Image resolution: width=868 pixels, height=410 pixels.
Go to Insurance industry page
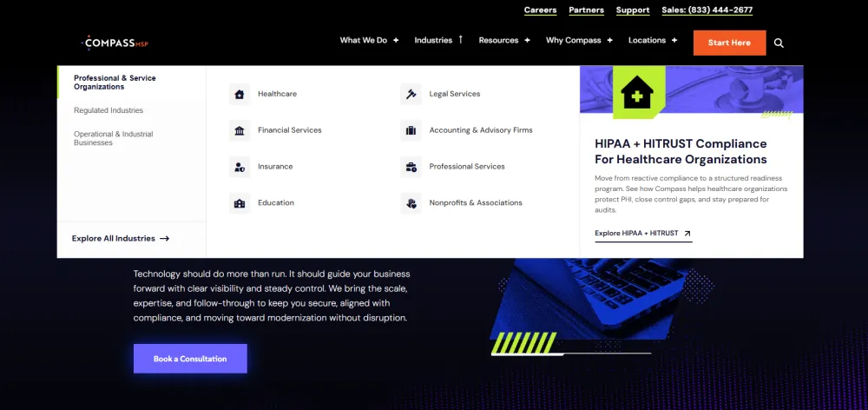pyautogui.click(x=275, y=167)
